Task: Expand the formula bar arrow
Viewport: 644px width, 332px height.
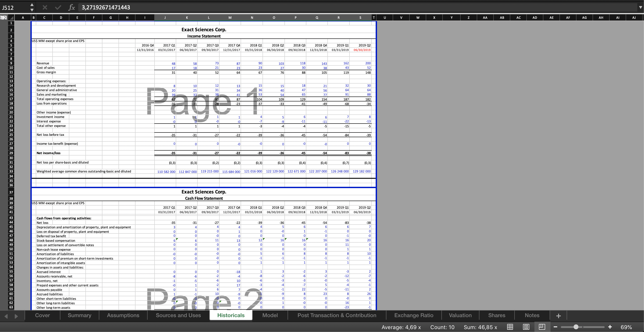Action: point(640,8)
